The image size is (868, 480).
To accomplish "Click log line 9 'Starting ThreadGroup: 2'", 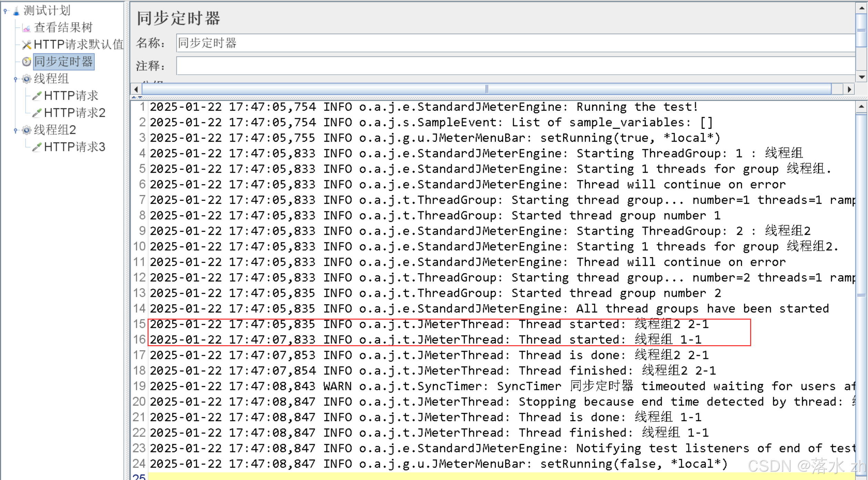I will point(480,231).
